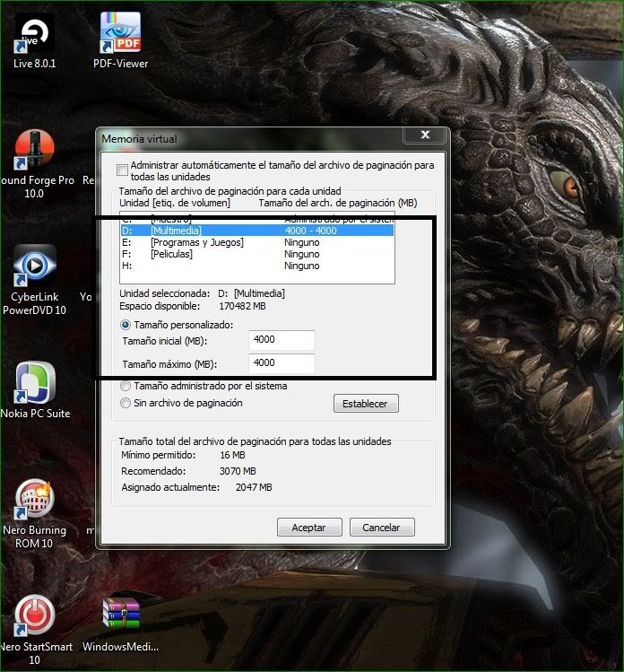This screenshot has height=672, width=624.
Task: Close the Memoria virtual dialog
Action: pyautogui.click(x=425, y=135)
